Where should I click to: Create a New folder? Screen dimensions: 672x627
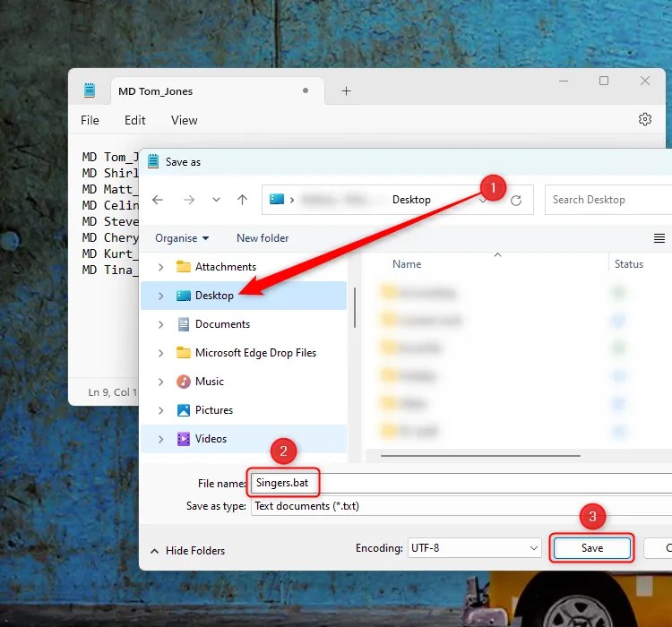(x=263, y=238)
